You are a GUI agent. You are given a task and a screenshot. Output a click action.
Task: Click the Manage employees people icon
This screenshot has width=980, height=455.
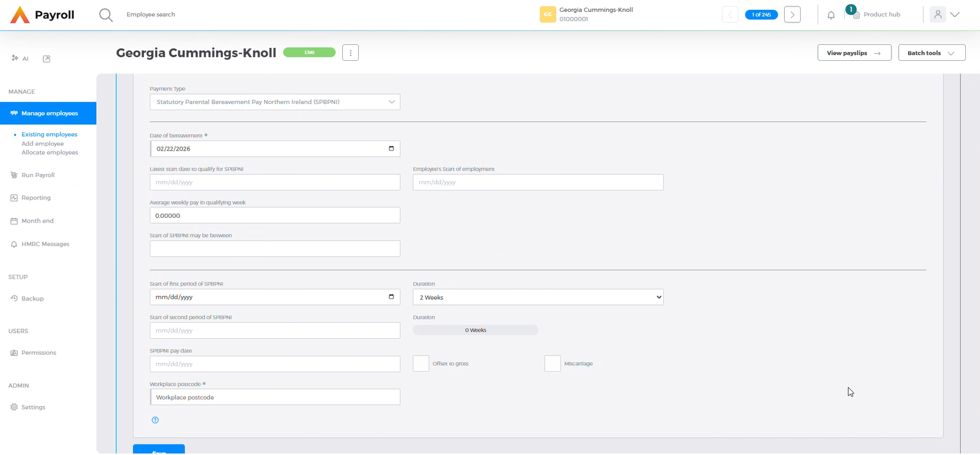coord(14,113)
